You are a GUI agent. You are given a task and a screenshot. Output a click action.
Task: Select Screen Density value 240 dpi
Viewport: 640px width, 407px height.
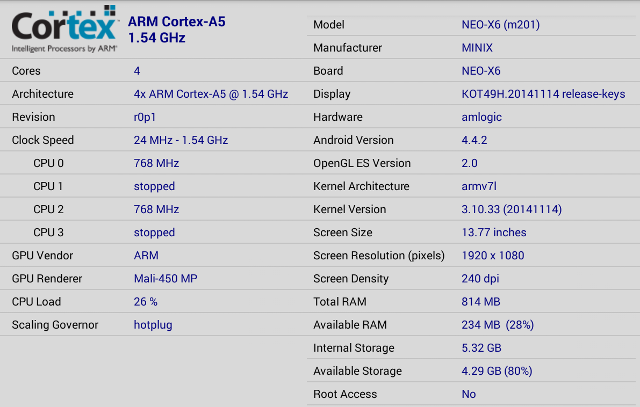480,279
